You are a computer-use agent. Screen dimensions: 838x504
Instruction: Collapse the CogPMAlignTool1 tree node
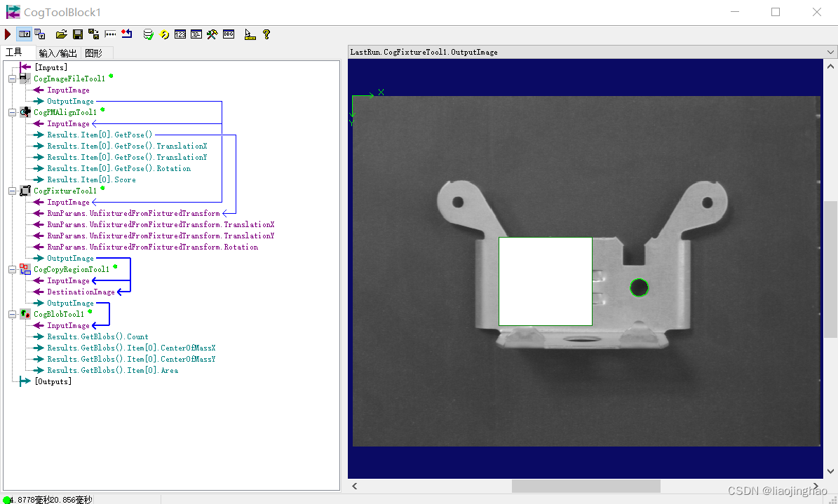11,112
